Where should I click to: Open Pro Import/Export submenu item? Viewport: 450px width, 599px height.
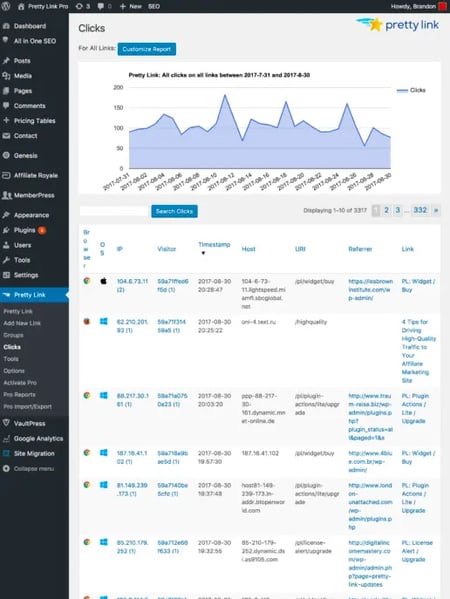tap(27, 406)
